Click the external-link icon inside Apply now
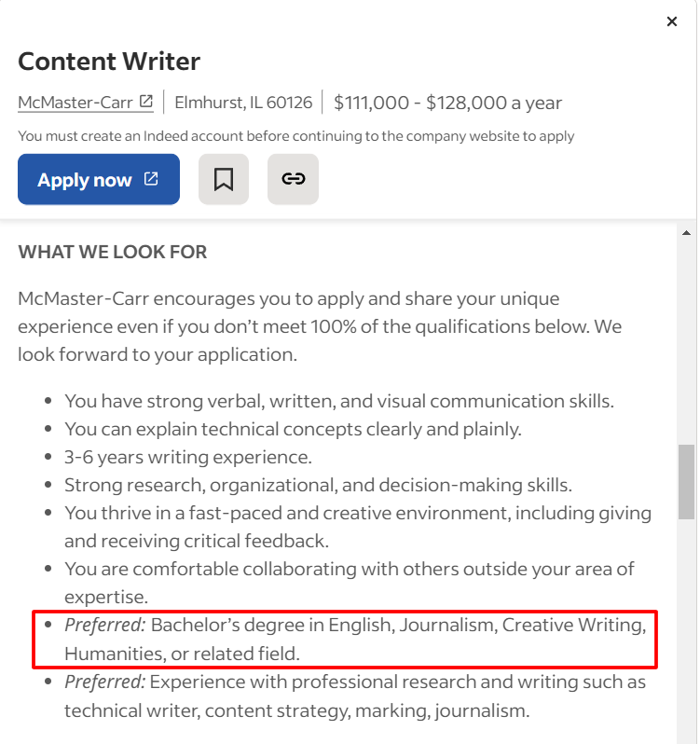This screenshot has width=700, height=744. pyautogui.click(x=151, y=179)
